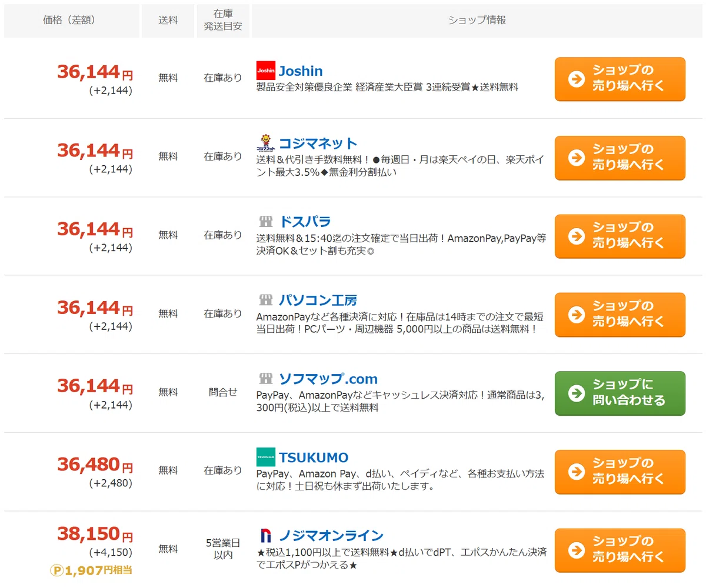Open the ノジマオンライン shop link
Image resolution: width=706 pixels, height=588 pixels.
tap(331, 536)
